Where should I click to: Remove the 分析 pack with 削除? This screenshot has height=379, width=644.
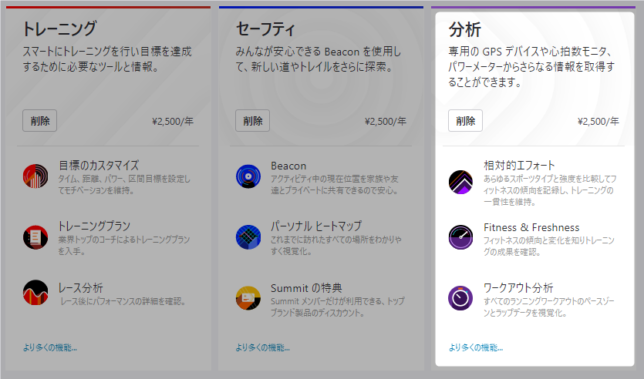[465, 121]
